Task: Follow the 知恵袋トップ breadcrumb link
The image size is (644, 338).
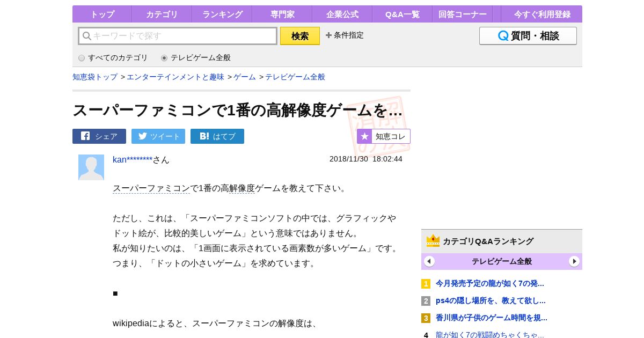Action: 95,77
